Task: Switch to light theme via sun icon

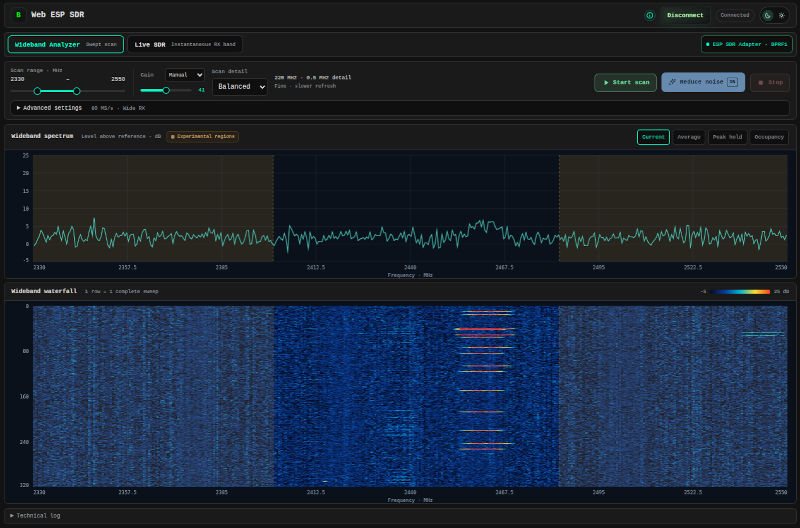Action: coord(781,15)
